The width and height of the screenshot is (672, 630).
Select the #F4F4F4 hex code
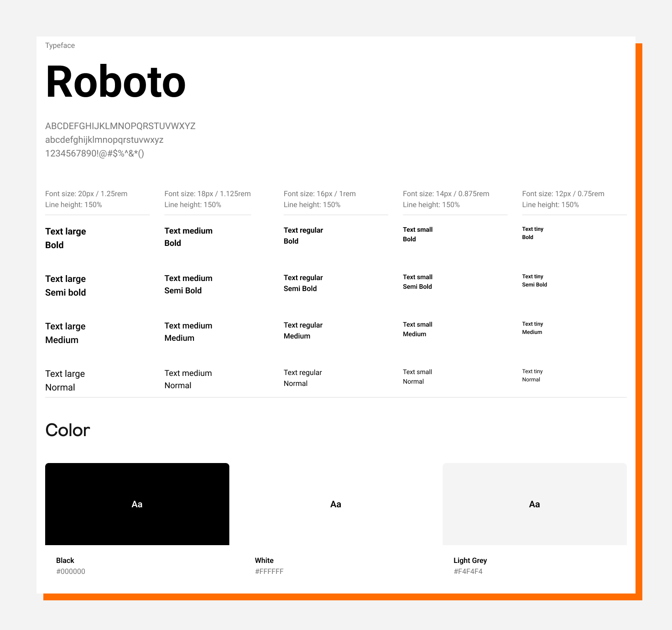click(468, 571)
